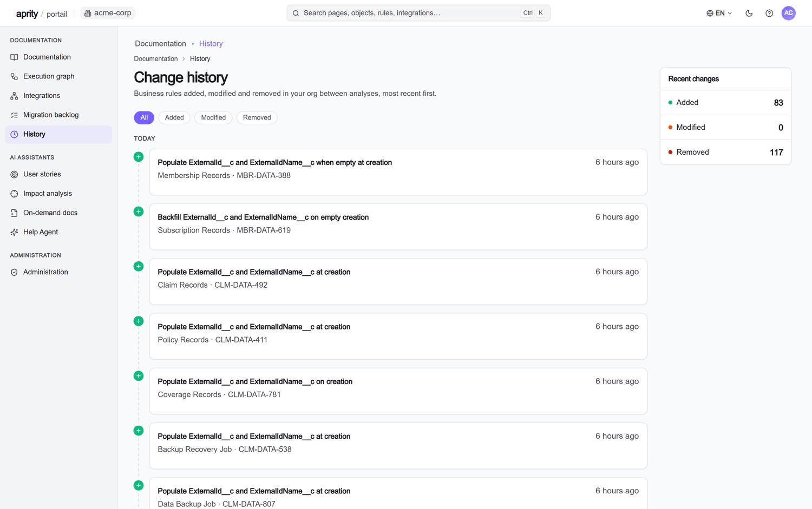The height and width of the screenshot is (509, 812).
Task: Click the Added row in Recent changes
Action: coord(725,103)
